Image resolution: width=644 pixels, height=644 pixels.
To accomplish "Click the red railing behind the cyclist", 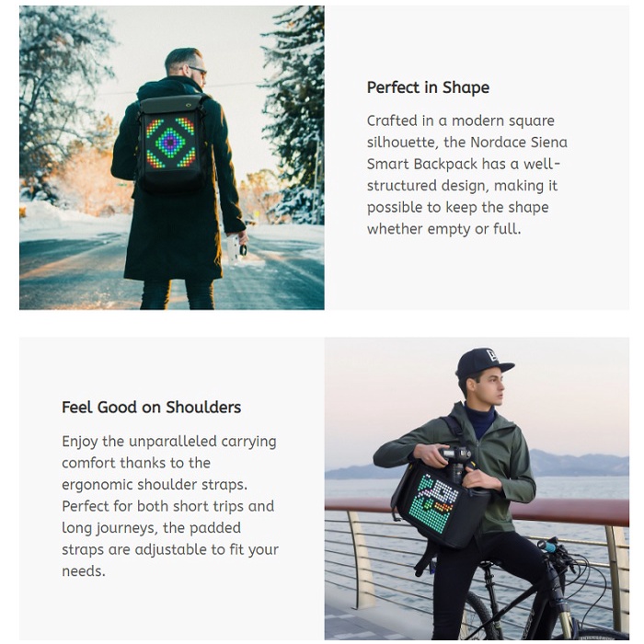I will pos(477,512).
